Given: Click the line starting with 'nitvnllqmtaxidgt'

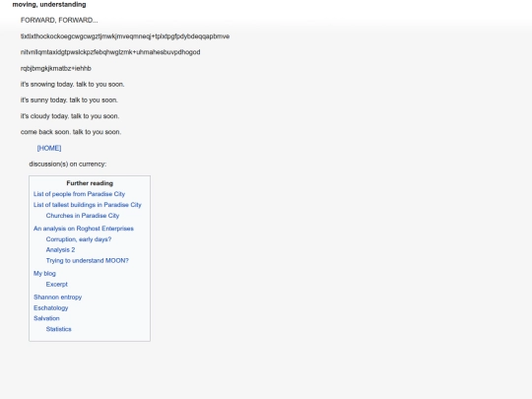Looking at the screenshot, I should (110, 52).
